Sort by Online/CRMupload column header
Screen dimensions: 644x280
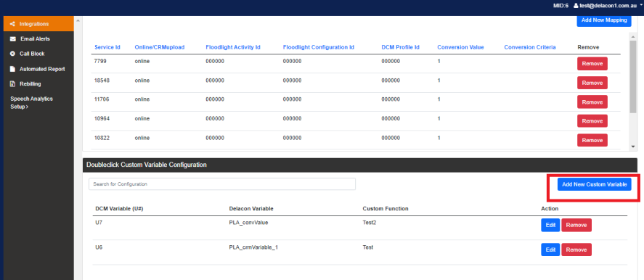[x=159, y=47]
